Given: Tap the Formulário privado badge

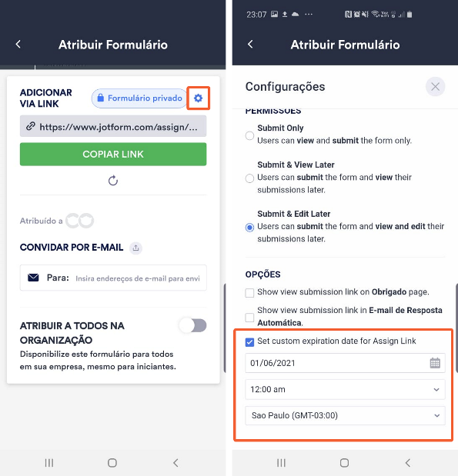Looking at the screenshot, I should pyautogui.click(x=139, y=98).
